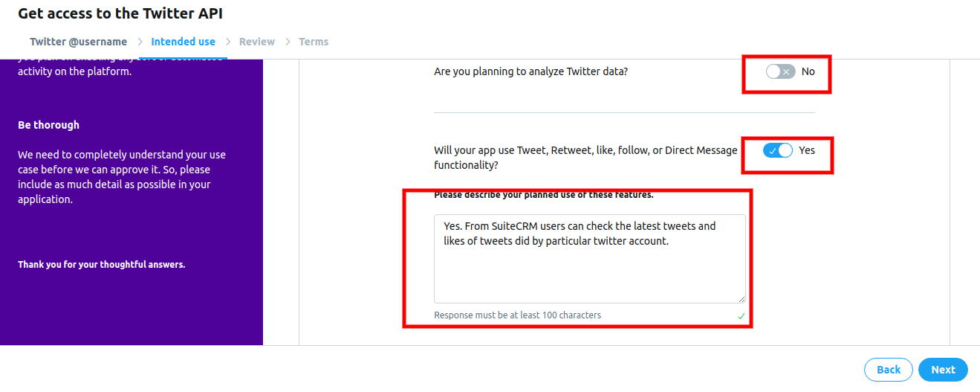Click the chevron after Intended use step
This screenshot has height=392, width=980.
(x=228, y=42)
